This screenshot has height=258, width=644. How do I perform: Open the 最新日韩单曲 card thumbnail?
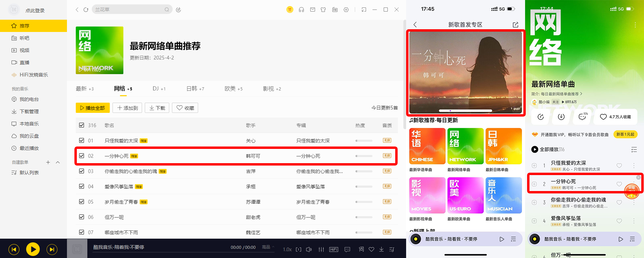(504, 146)
